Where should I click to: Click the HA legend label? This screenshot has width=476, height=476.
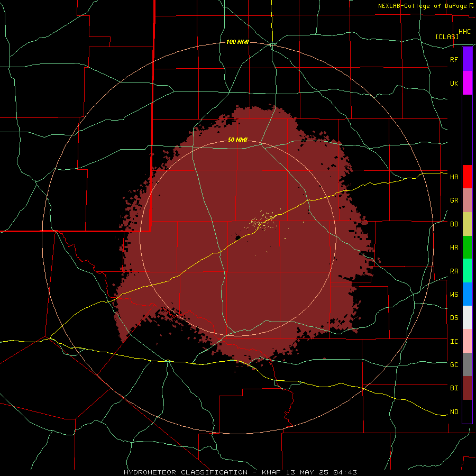454,177
